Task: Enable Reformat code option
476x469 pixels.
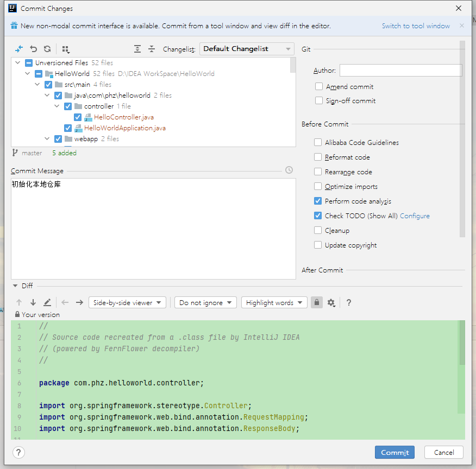Action: tap(317, 157)
